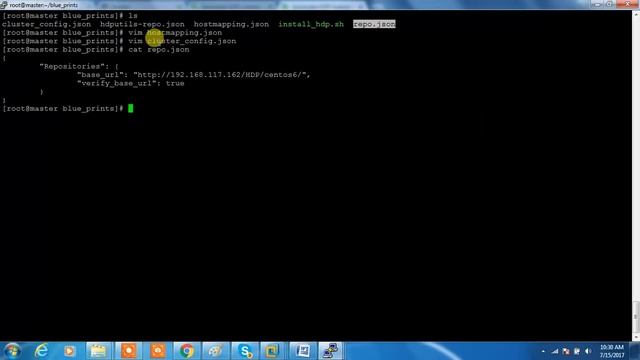The height and width of the screenshot is (360, 640).
Task: Open the Windows Start menu
Action: (x=12, y=351)
